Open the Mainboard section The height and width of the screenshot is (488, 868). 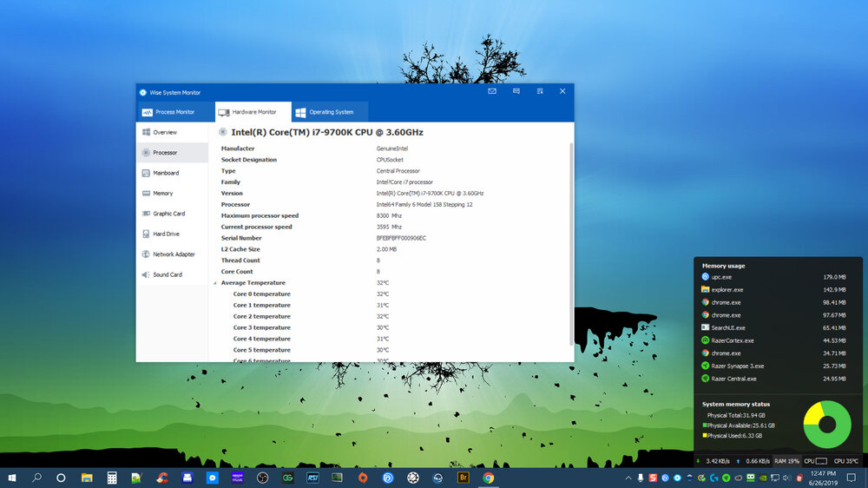[x=172, y=173]
